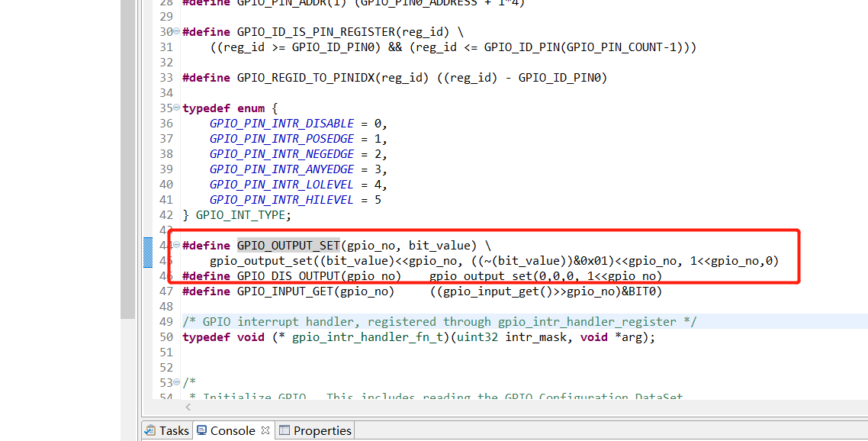Select the GPIO_PIN_INTR_ANYEDGE enumerator
This screenshot has width=868, height=441.
click(x=281, y=169)
